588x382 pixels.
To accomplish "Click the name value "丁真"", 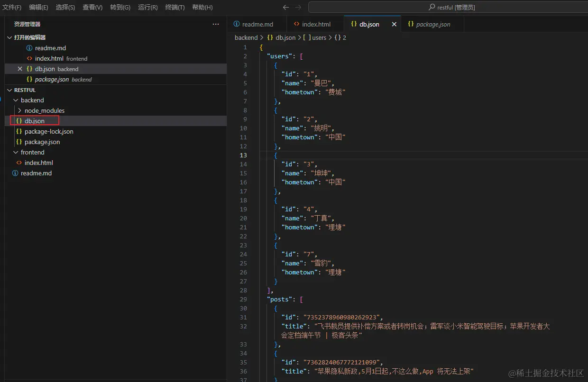I will coord(322,218).
